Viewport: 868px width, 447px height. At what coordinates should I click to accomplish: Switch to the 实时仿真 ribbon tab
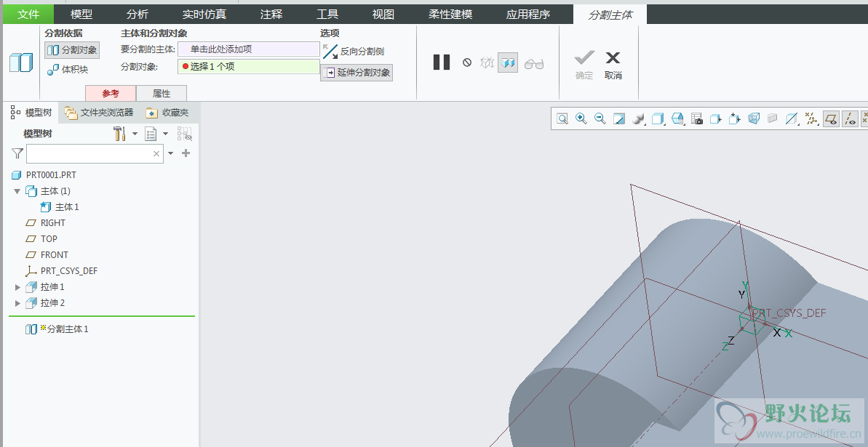(x=204, y=15)
